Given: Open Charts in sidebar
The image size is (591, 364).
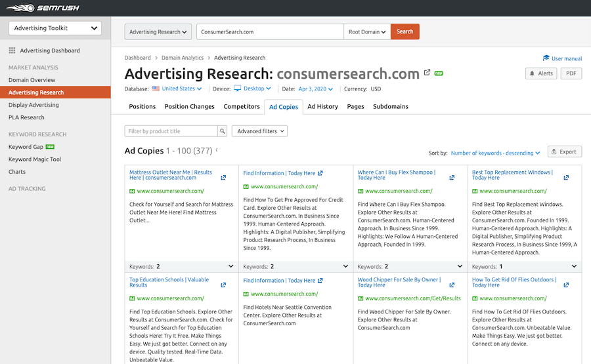Looking at the screenshot, I should pos(17,172).
